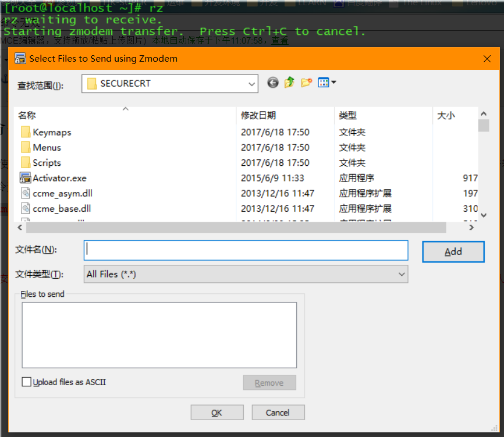The width and height of the screenshot is (504, 437).
Task: Click the date 2015/6/9 11:33
Action: 272,178
